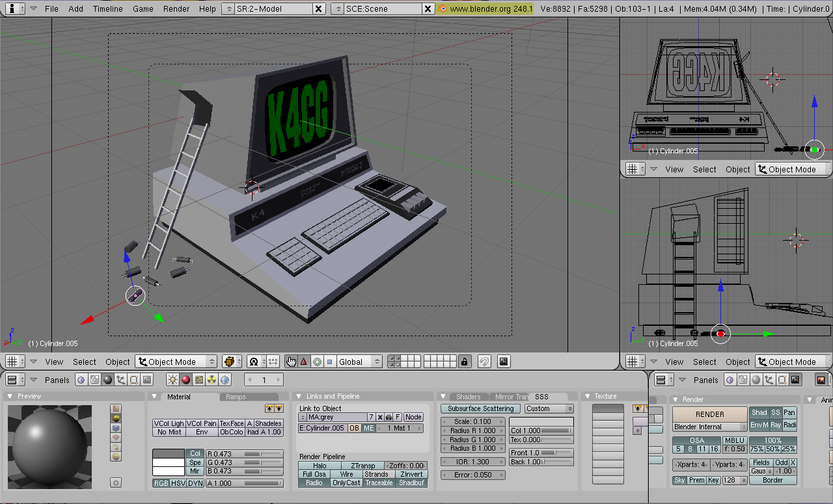This screenshot has height=504, width=833.
Task: Toggle the layer lock padlock icon
Action: [464, 362]
